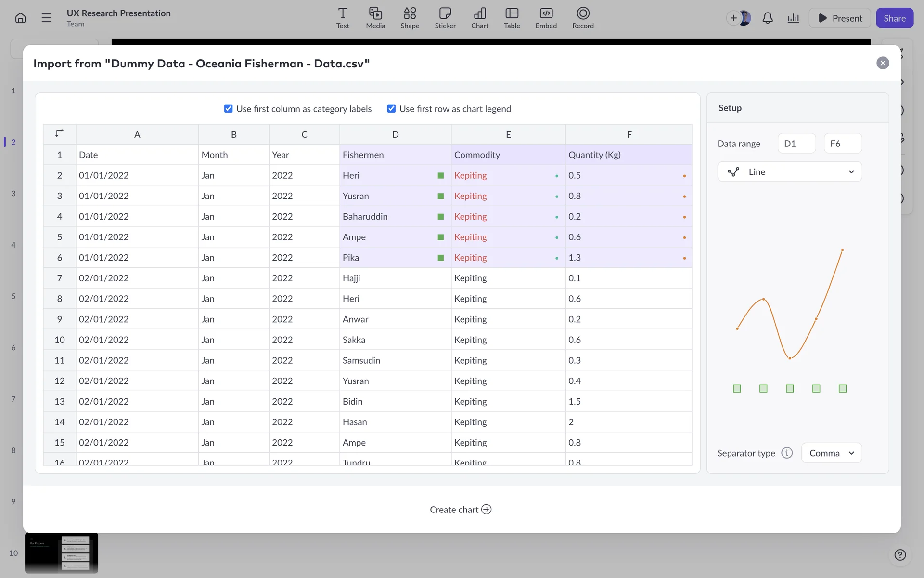This screenshot has height=578, width=924.
Task: Open notifications bell icon
Action: (768, 18)
